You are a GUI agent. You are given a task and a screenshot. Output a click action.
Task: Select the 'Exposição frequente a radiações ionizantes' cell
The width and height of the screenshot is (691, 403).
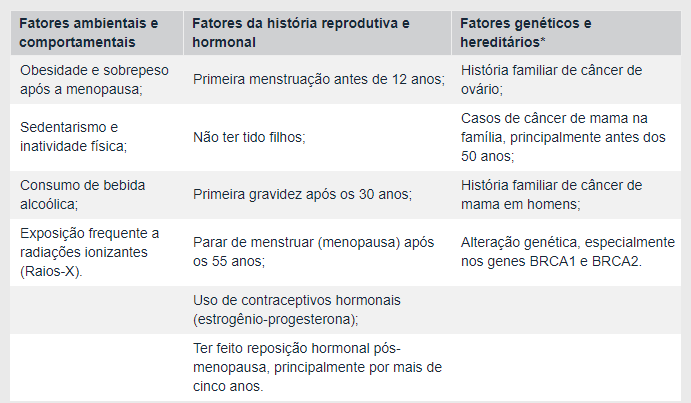pyautogui.click(x=97, y=252)
